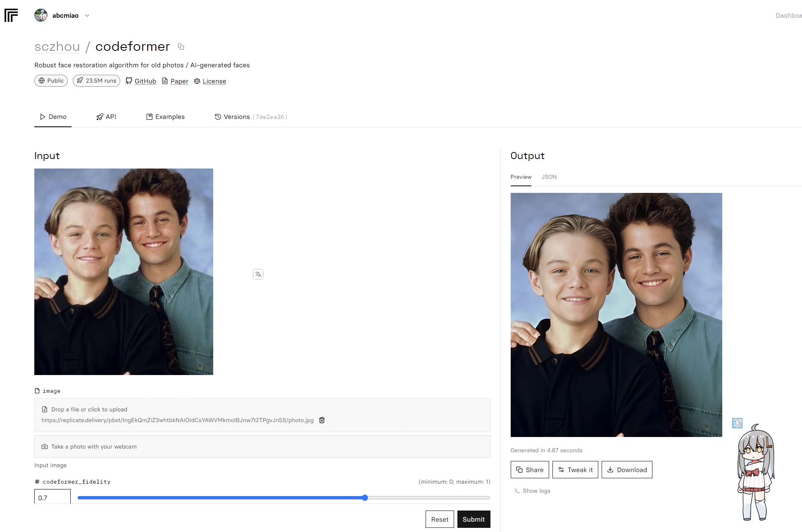802x532 pixels.
Task: Delete uploaded photo with trash icon
Action: point(322,420)
